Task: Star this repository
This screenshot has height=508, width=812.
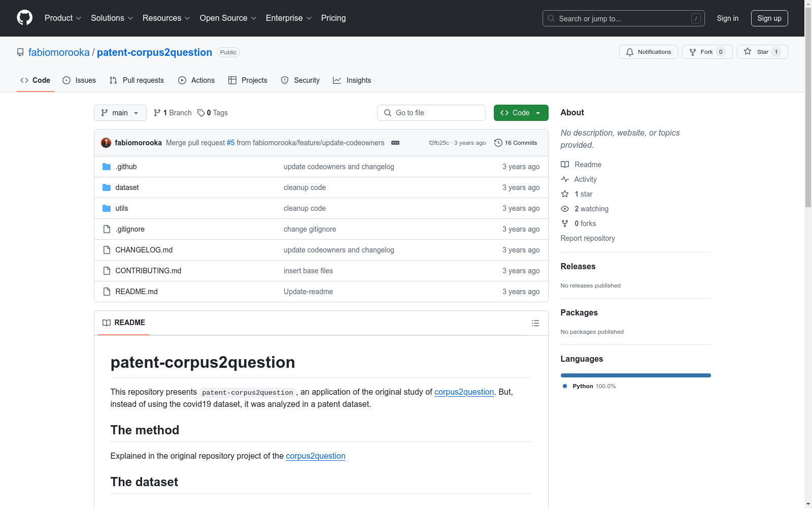Action: coord(762,52)
